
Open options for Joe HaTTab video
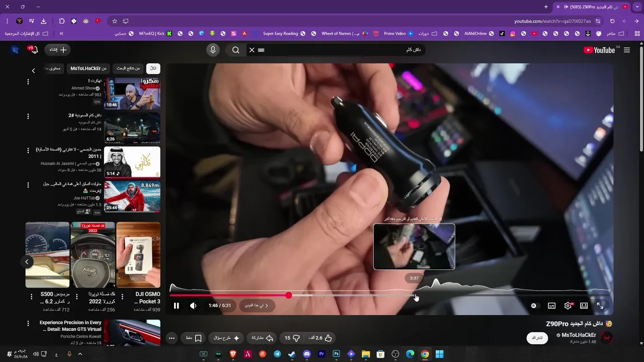(28, 185)
